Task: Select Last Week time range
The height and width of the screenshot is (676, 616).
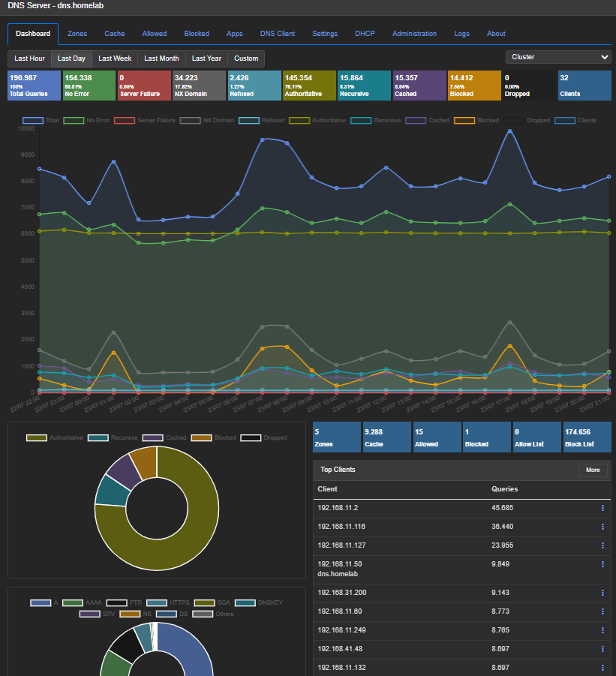Action: (x=115, y=59)
